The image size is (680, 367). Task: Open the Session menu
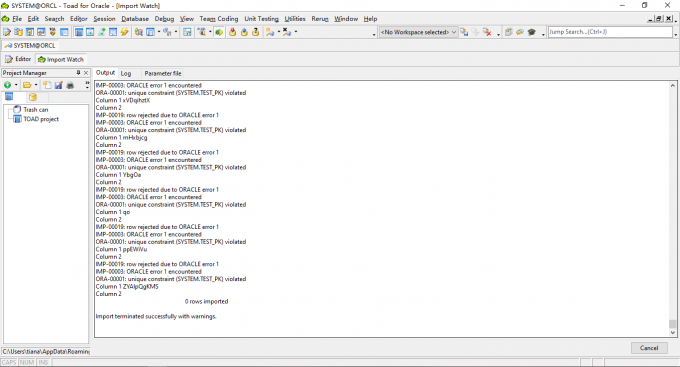[105, 19]
